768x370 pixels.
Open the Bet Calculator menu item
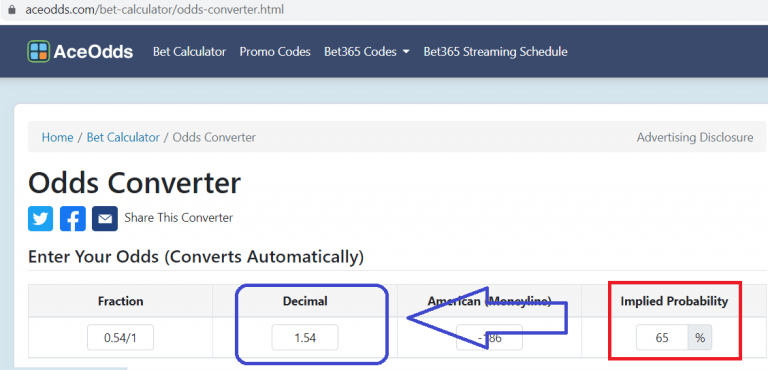coord(189,51)
